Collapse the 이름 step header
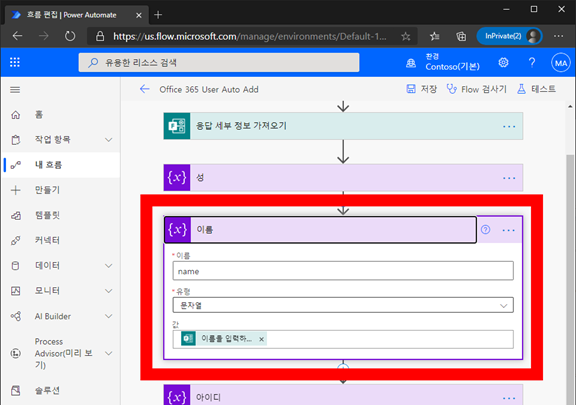The image size is (576, 405). 320,230
